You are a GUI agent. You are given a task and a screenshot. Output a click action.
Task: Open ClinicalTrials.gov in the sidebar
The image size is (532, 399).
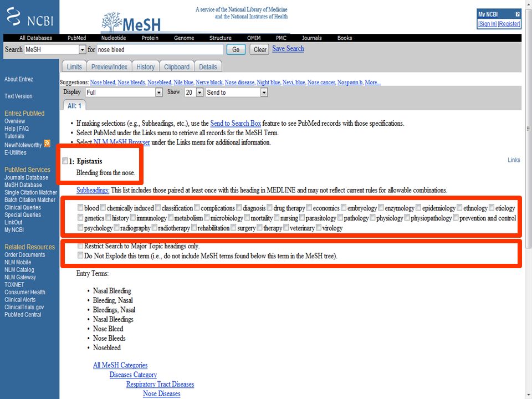click(x=24, y=307)
